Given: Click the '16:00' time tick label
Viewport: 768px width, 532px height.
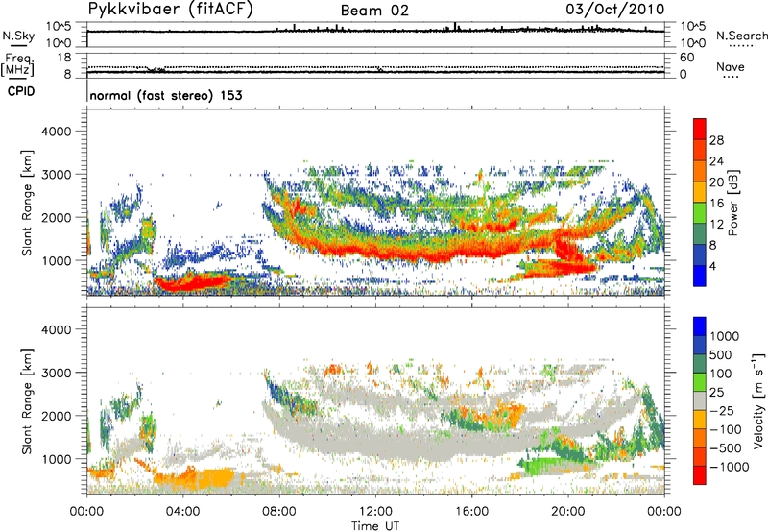Looking at the screenshot, I should [x=471, y=512].
